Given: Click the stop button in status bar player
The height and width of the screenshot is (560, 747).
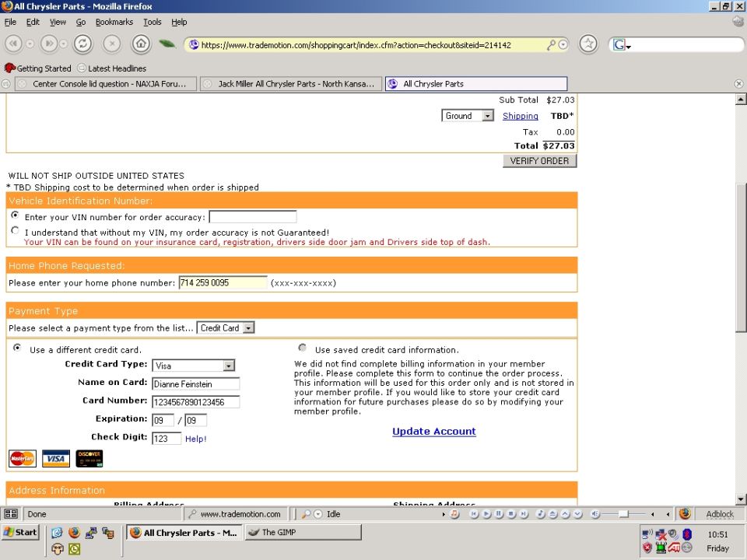Looking at the screenshot, I should [511, 514].
